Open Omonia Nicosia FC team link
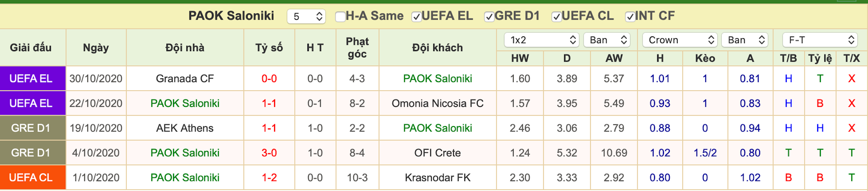 [437, 104]
